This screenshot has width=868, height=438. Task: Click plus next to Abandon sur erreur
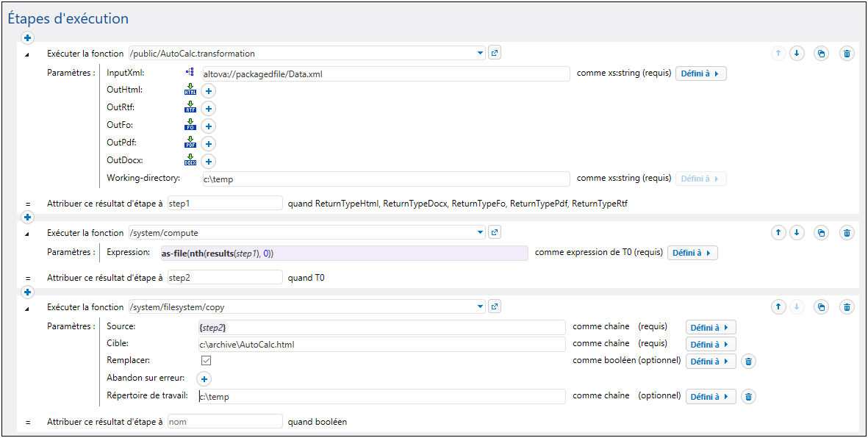[x=204, y=379]
